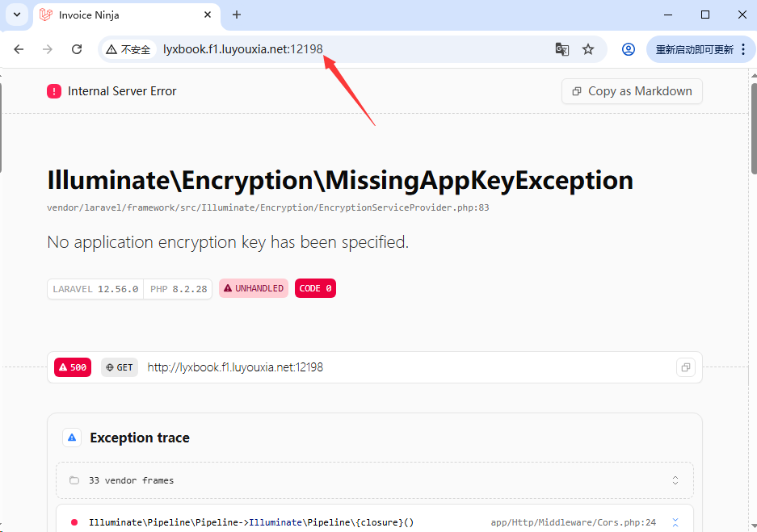Expand the Cors.php:24 trace frame
757x532 pixels.
675,522
